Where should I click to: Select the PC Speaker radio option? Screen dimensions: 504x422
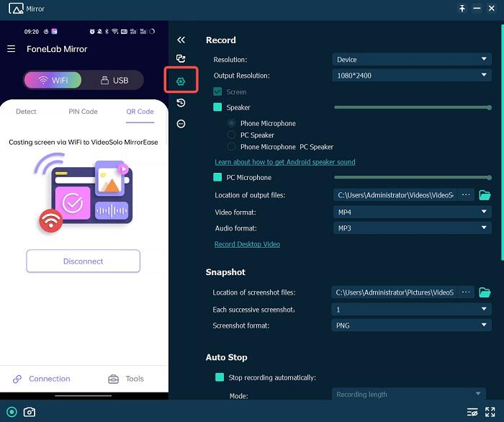(231, 135)
